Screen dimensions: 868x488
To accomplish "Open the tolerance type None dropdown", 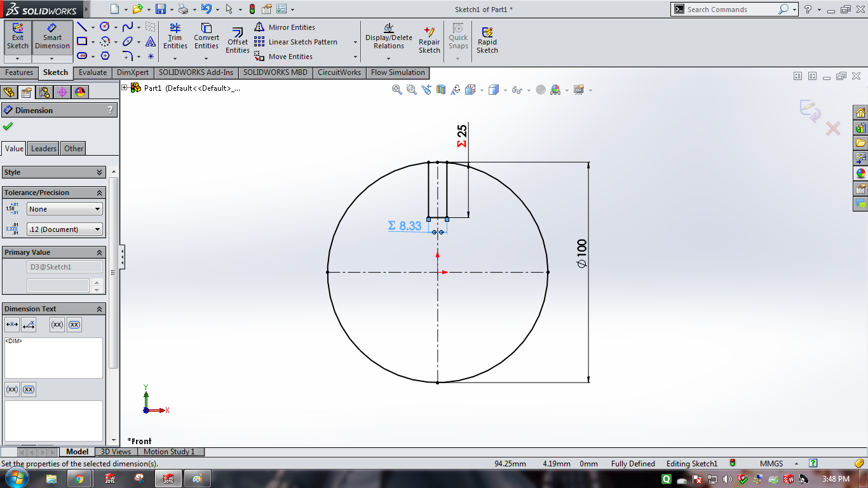I will tap(64, 209).
